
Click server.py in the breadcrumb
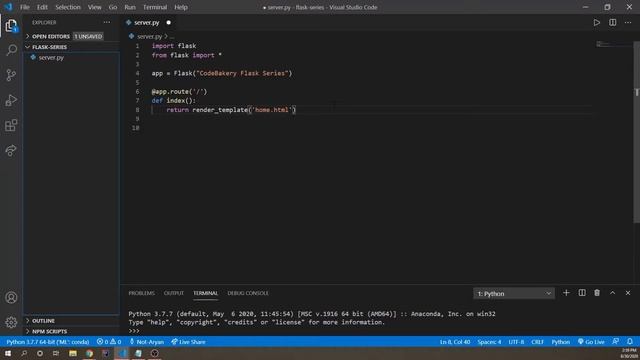coord(149,36)
